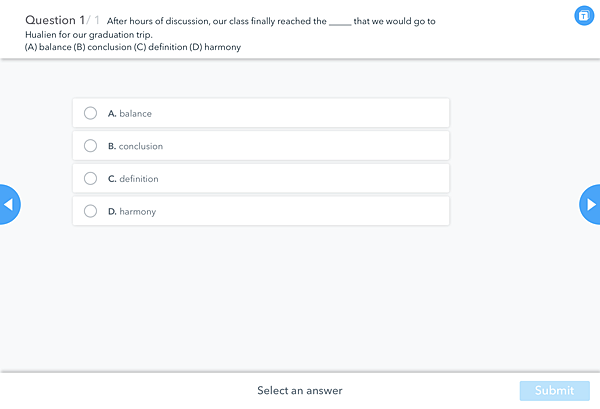Advance using the right arrow button
Image resolution: width=600 pixels, height=409 pixels.
point(590,204)
